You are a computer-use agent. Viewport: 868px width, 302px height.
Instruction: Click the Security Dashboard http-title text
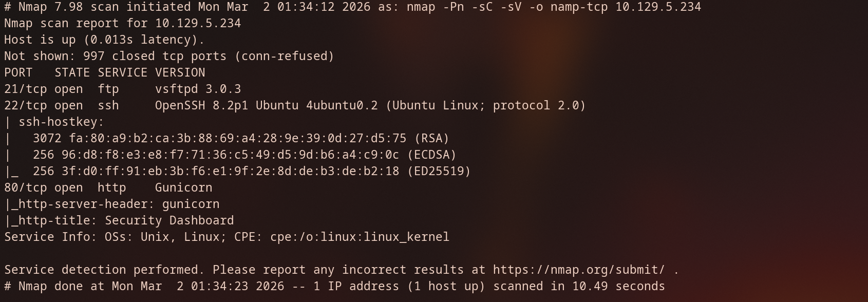click(169, 220)
